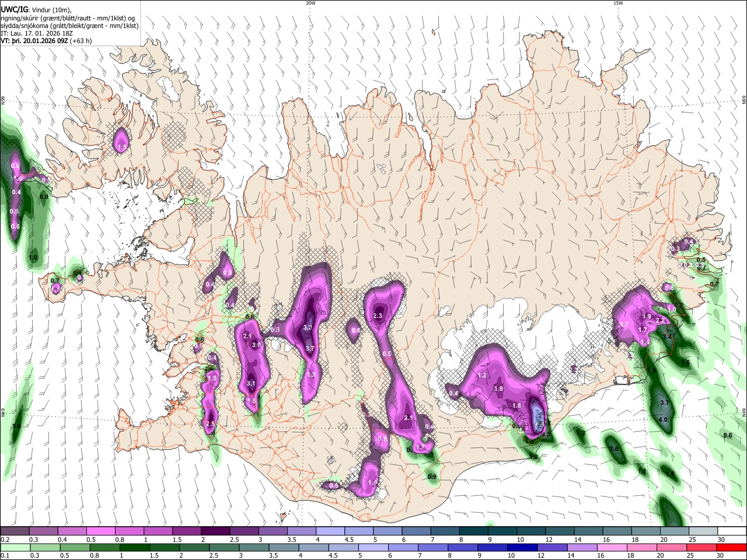This screenshot has width=747, height=560.
Task: Click the 2.6 rain value over the southeast sea
Action: pos(614,449)
